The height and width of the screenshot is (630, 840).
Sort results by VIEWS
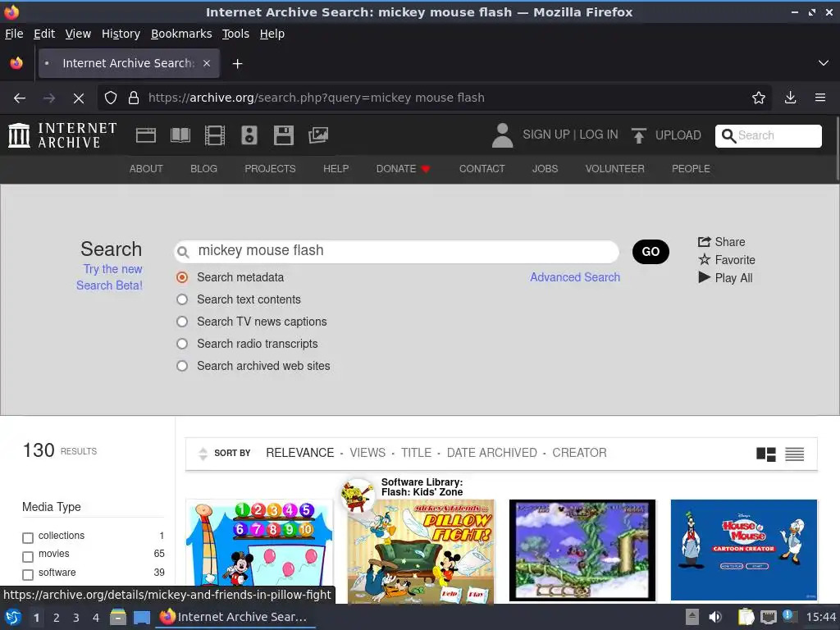(367, 453)
